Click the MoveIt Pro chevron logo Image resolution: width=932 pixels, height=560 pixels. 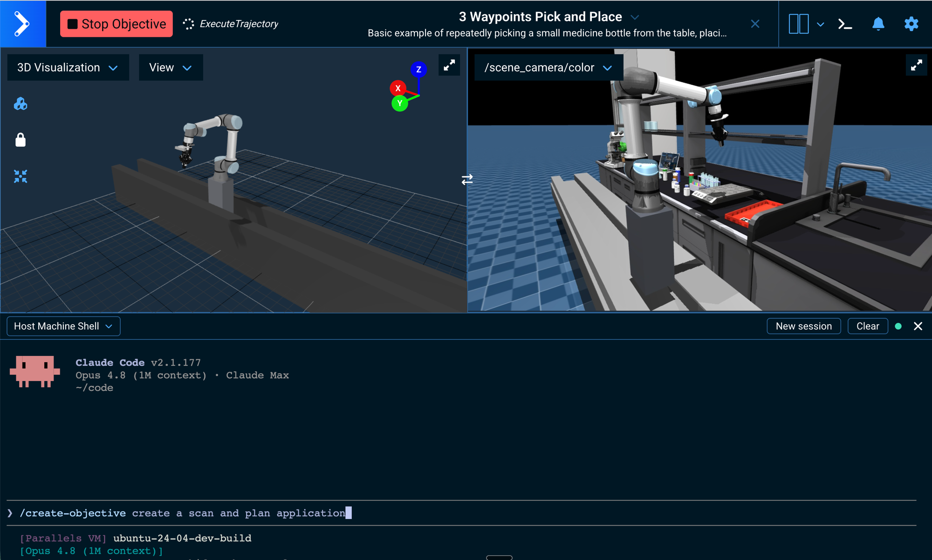click(x=22, y=23)
